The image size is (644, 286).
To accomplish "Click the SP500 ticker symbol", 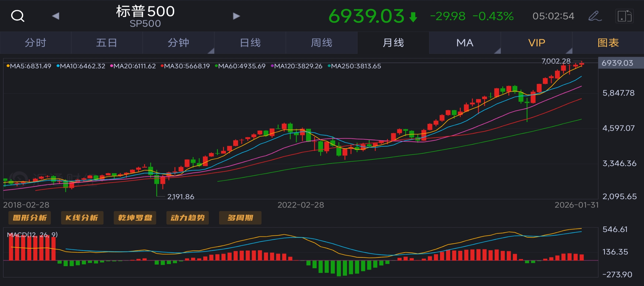I will 145,24.
